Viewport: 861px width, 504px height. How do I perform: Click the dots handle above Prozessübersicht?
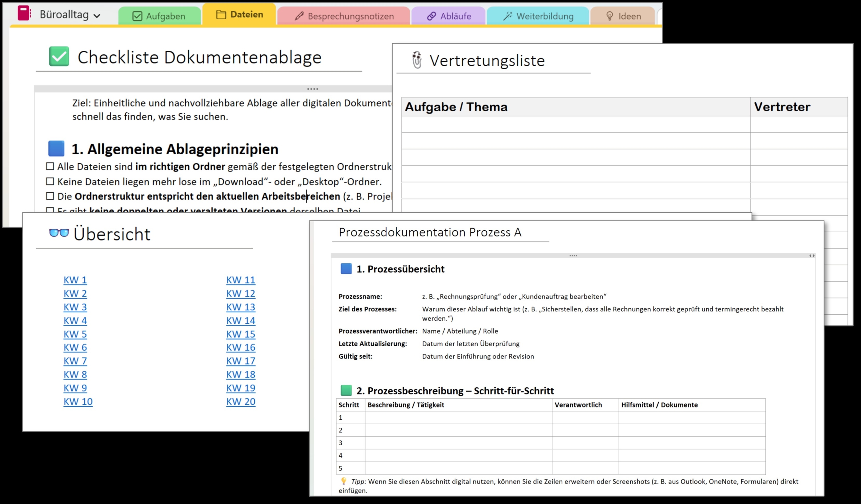(573, 256)
